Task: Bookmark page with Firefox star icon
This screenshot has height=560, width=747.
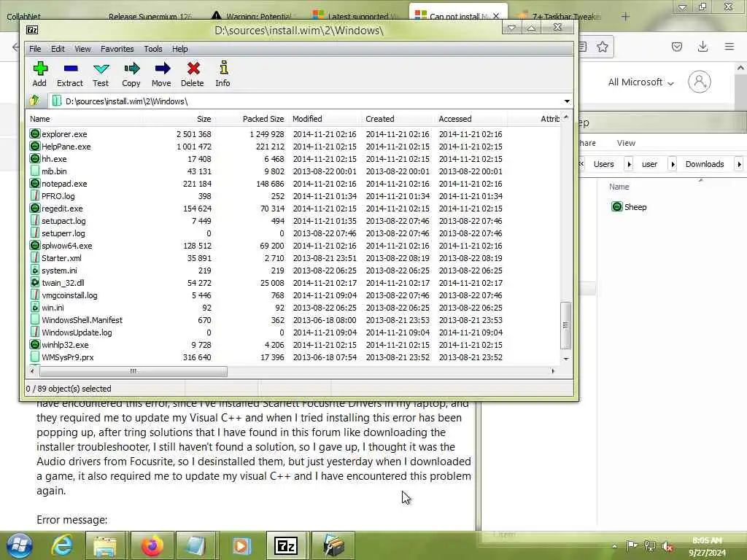Action: pos(603,46)
